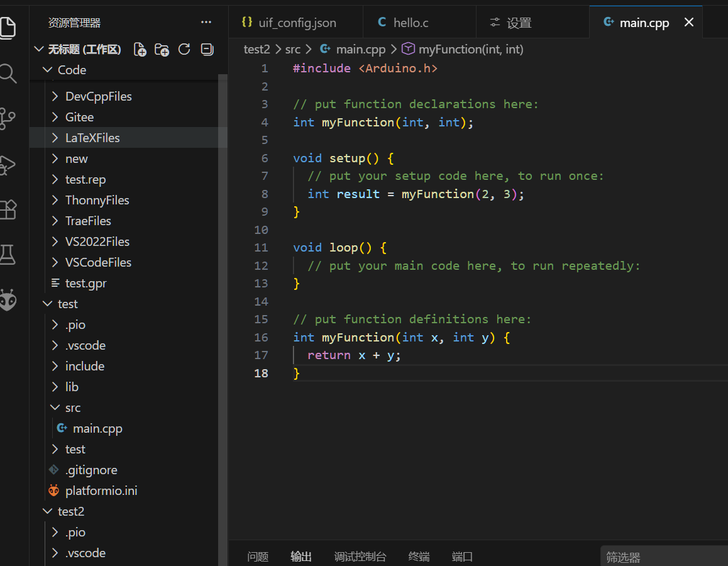This screenshot has height=566, width=728.
Task: Open the Extensions view
Action: 8,209
